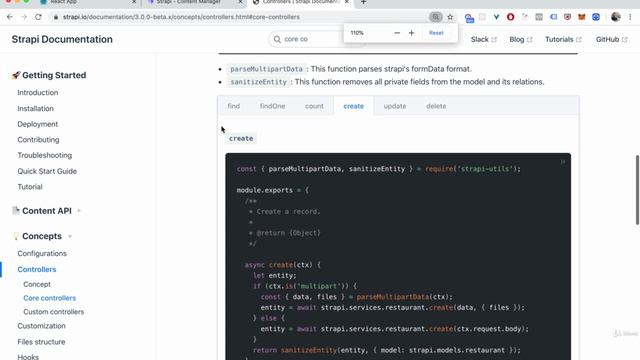Click the page vertical scrollbar thumb
The width and height of the screenshot is (640, 360).
tap(637, 190)
